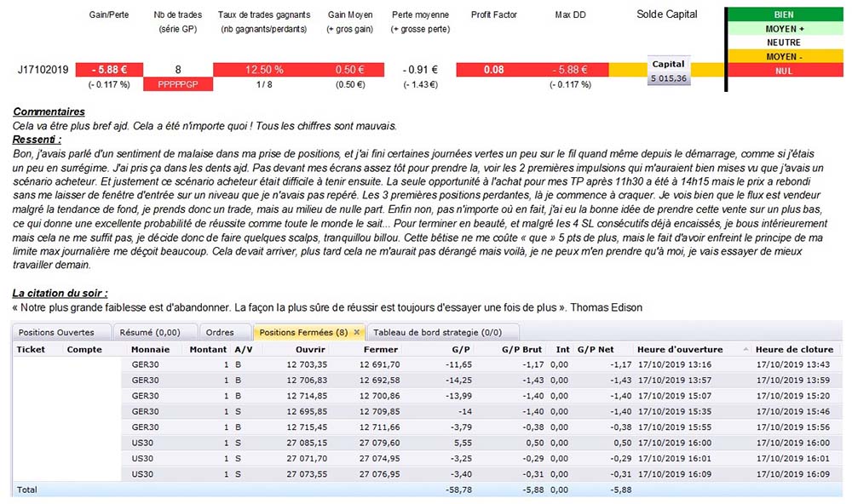Click the total G/P value -58,78
The width and height of the screenshot is (852, 504).
458,490
